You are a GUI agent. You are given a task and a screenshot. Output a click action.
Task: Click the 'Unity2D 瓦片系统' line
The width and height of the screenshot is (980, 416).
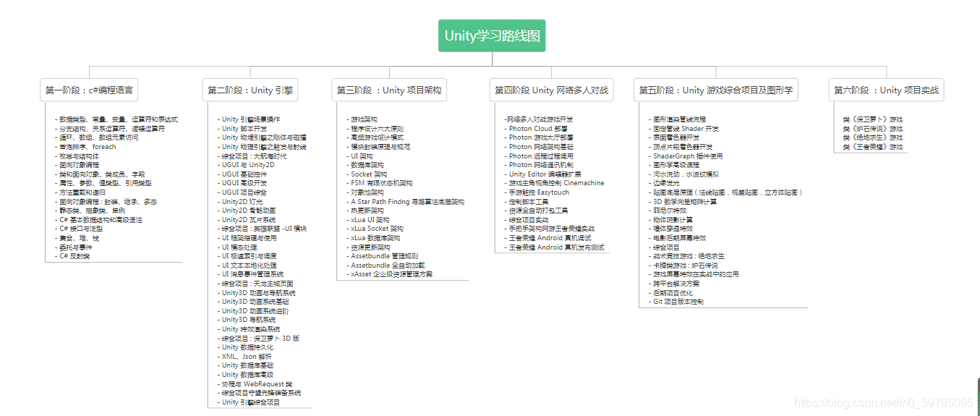(246, 220)
